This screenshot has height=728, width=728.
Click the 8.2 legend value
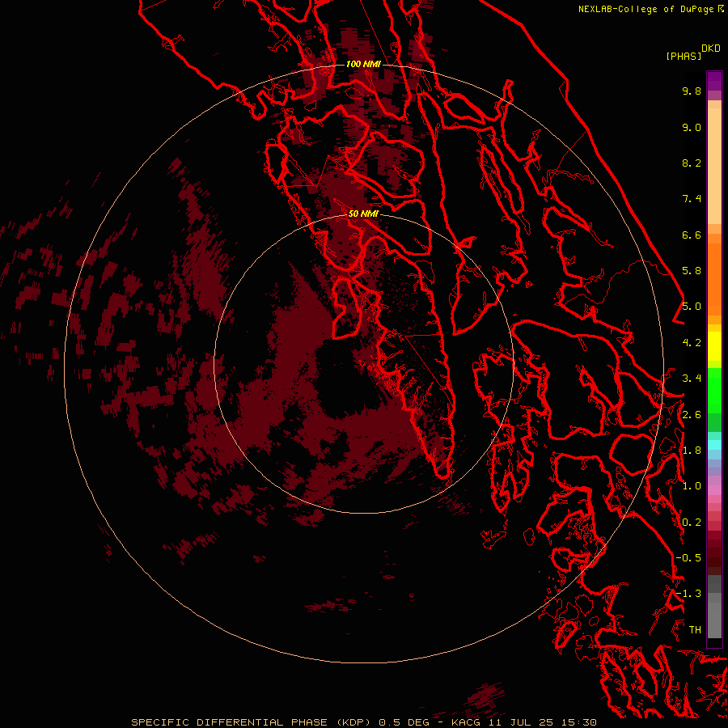[692, 163]
